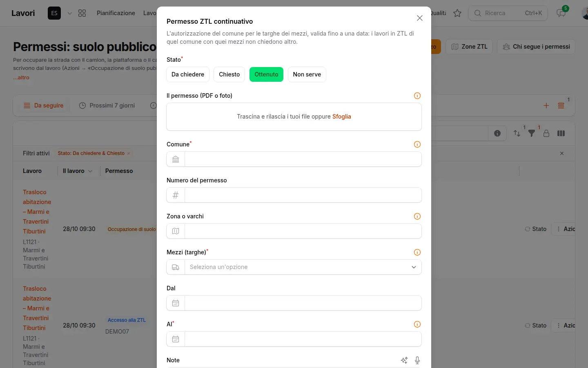
Task: Click the Al date input field
Action: (x=303, y=339)
